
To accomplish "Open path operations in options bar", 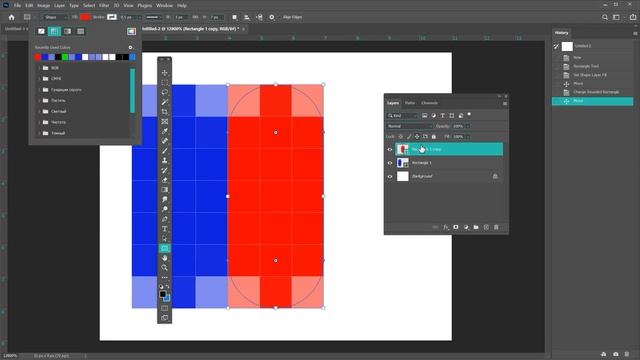I will coord(234,17).
